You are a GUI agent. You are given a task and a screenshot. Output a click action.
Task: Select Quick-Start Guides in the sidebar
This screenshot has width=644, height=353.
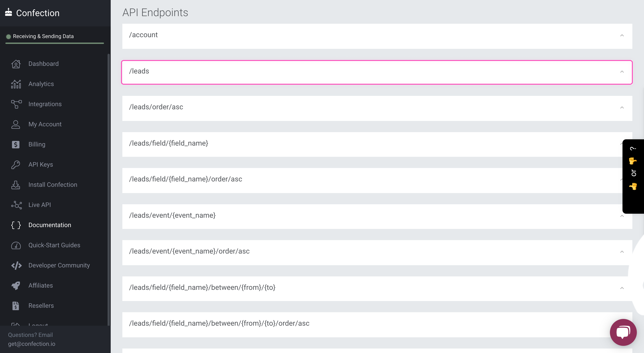[54, 245]
